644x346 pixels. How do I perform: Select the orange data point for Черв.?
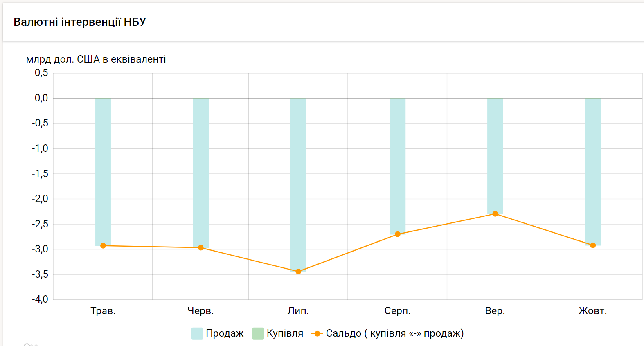pyautogui.click(x=201, y=247)
